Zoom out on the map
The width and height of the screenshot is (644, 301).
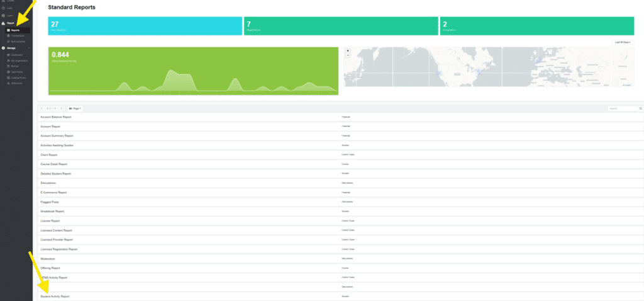348,55
